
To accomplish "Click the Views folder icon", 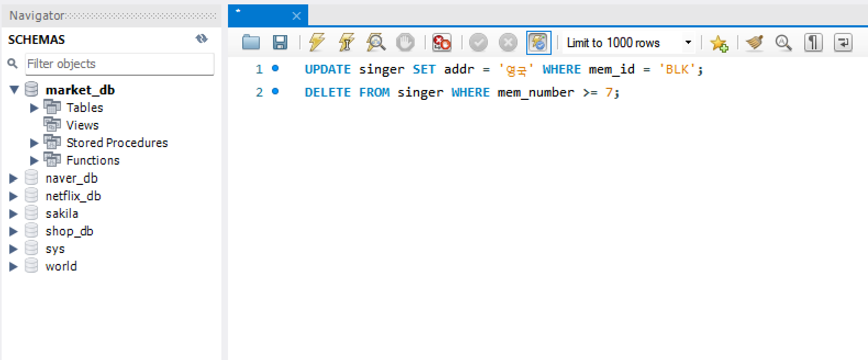I will [x=52, y=125].
